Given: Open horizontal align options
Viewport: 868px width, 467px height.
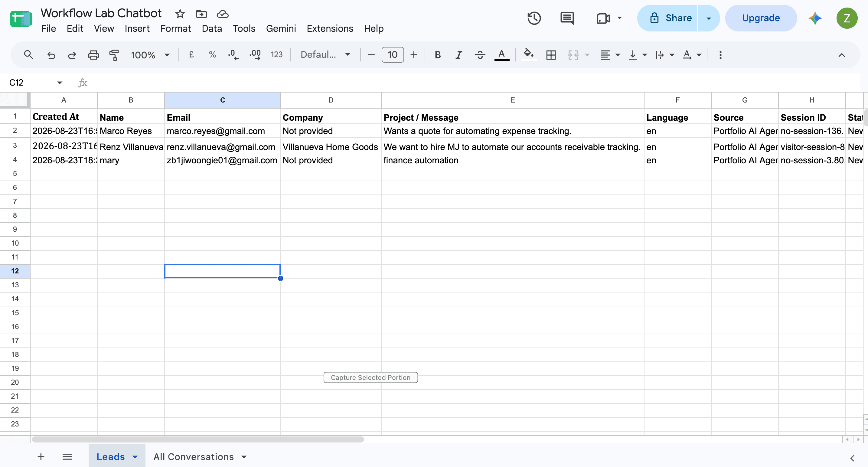Looking at the screenshot, I should pos(610,54).
